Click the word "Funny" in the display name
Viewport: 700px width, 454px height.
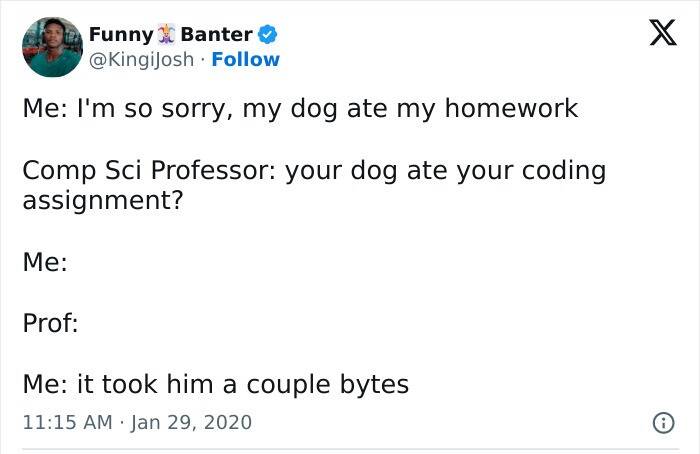[x=121, y=35]
